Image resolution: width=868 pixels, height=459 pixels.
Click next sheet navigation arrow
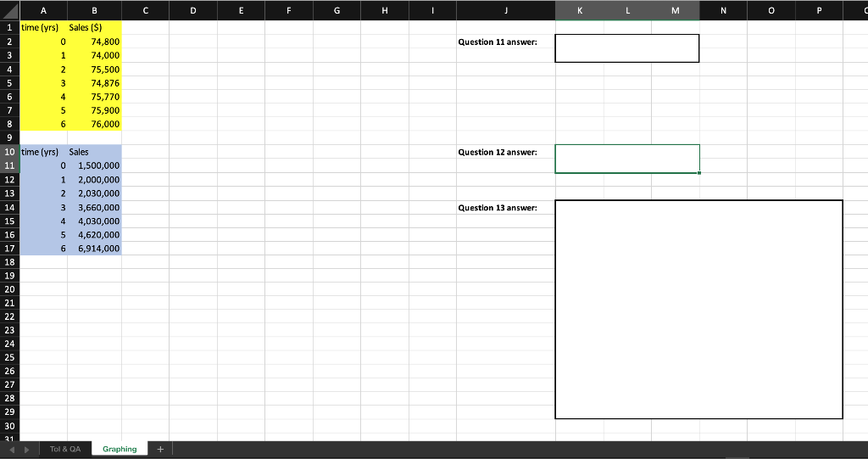(26, 450)
